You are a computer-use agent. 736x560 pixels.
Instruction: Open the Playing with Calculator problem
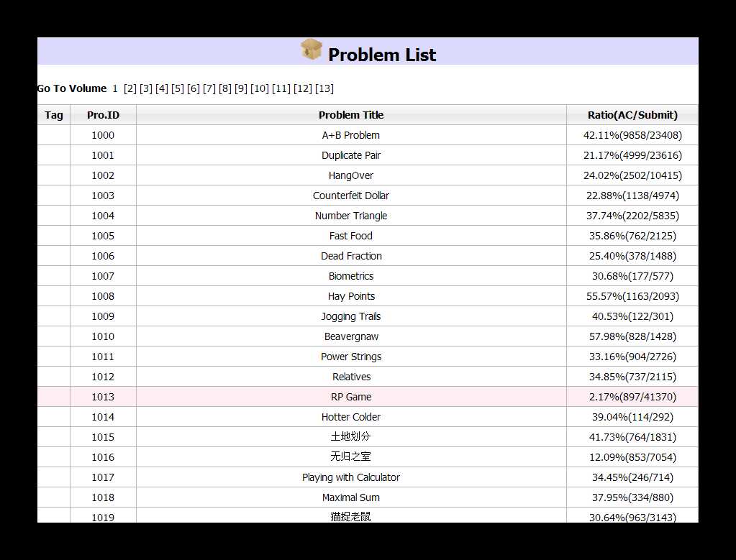[351, 477]
